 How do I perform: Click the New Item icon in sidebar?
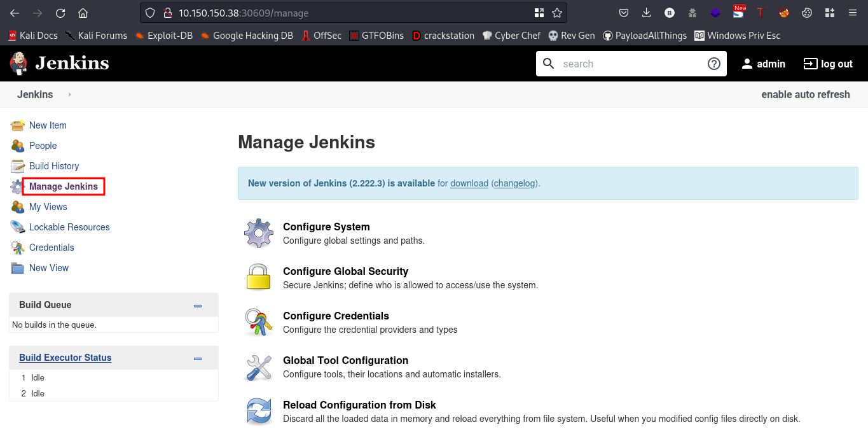click(x=18, y=125)
